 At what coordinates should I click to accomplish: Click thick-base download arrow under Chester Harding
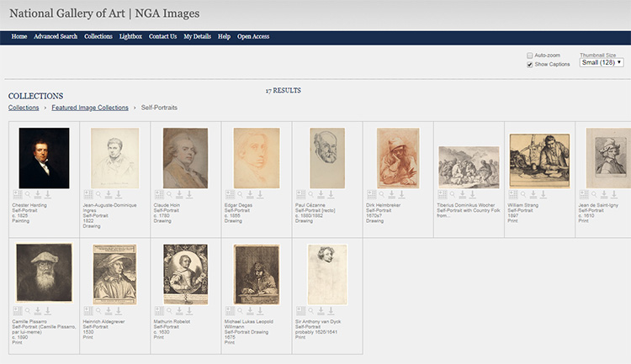pyautogui.click(x=37, y=195)
